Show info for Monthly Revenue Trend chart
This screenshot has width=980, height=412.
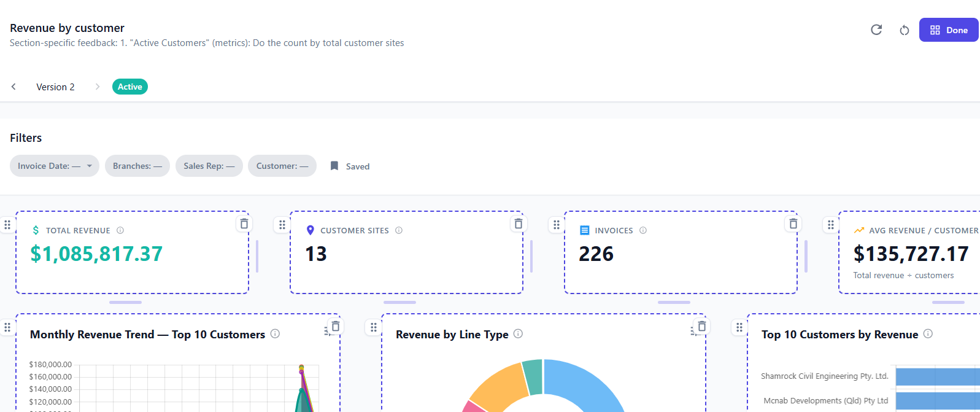pyautogui.click(x=275, y=333)
